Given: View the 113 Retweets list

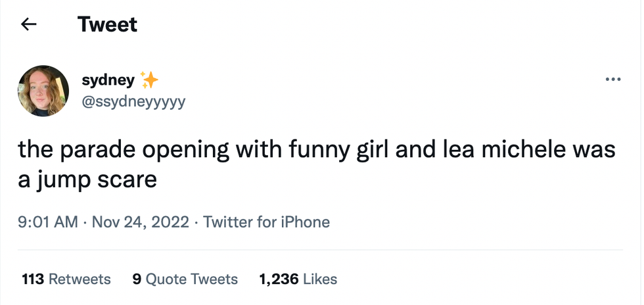Looking at the screenshot, I should [66, 279].
